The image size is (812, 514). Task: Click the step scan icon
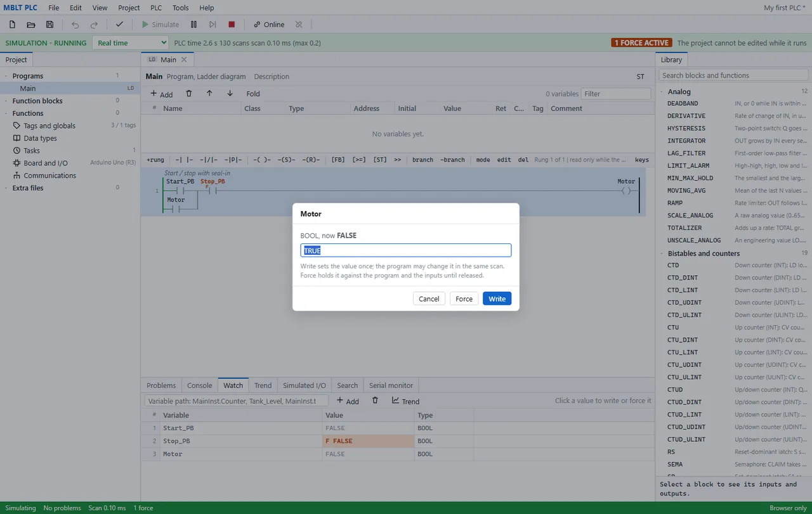tap(213, 25)
